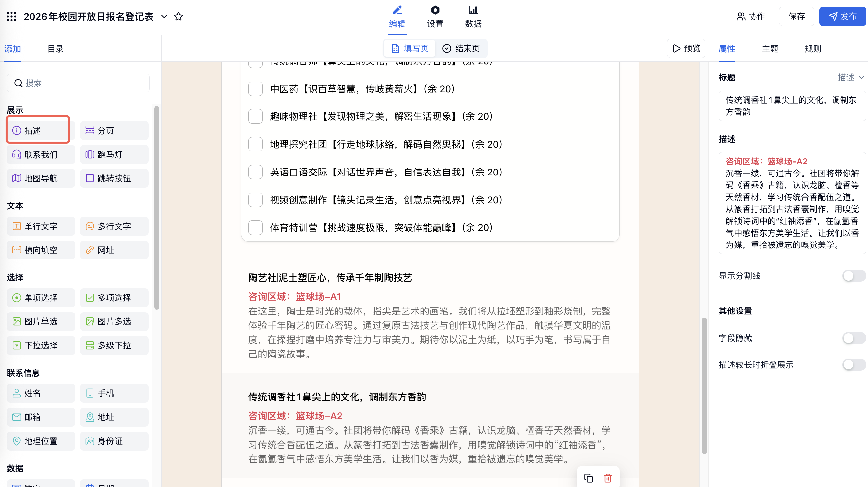Select the 添加 sidebar tab

[13, 49]
